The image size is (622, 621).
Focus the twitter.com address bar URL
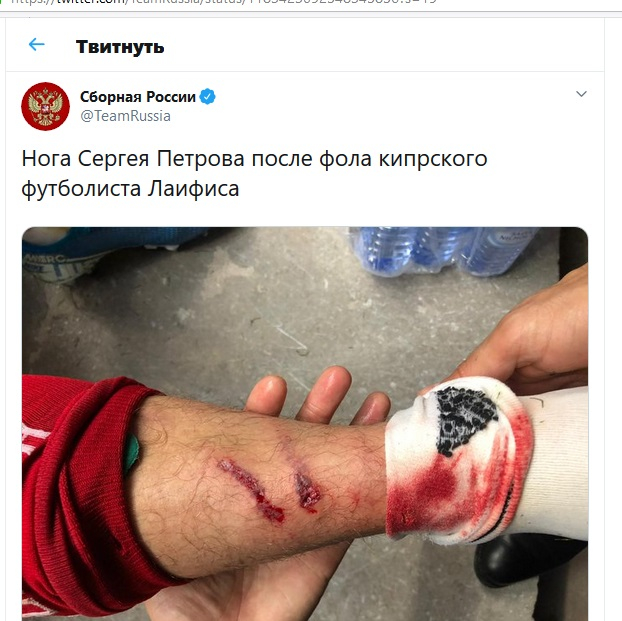click(x=224, y=2)
